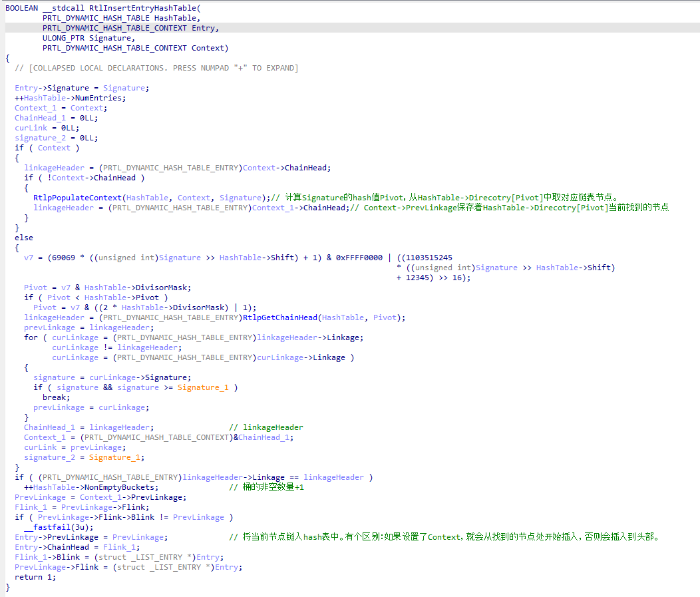Screen dimensions: 700x597
Task: Click 'PrevLinkage->Flink = (struct _LIST_ENTRY *)Entry;' line
Action: click(128, 567)
